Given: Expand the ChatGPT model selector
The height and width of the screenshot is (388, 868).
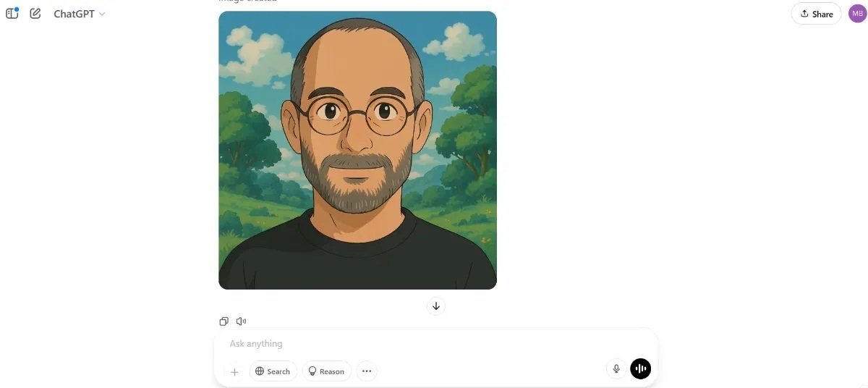Looking at the screenshot, I should [80, 14].
